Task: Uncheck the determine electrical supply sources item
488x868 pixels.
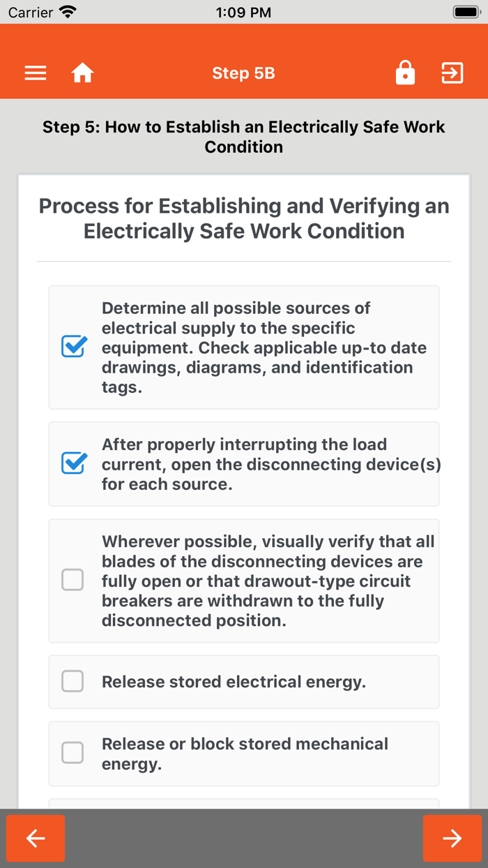Action: [73, 345]
